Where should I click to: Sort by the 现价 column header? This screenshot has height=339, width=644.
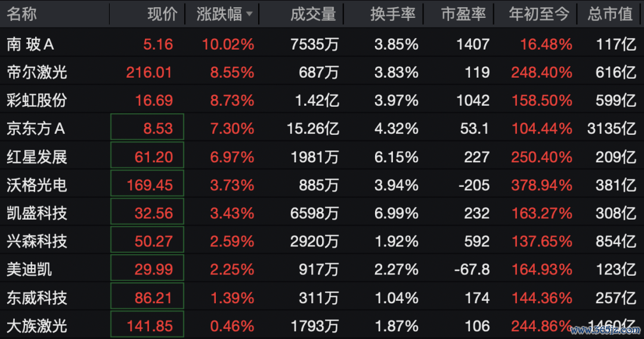[x=162, y=14]
